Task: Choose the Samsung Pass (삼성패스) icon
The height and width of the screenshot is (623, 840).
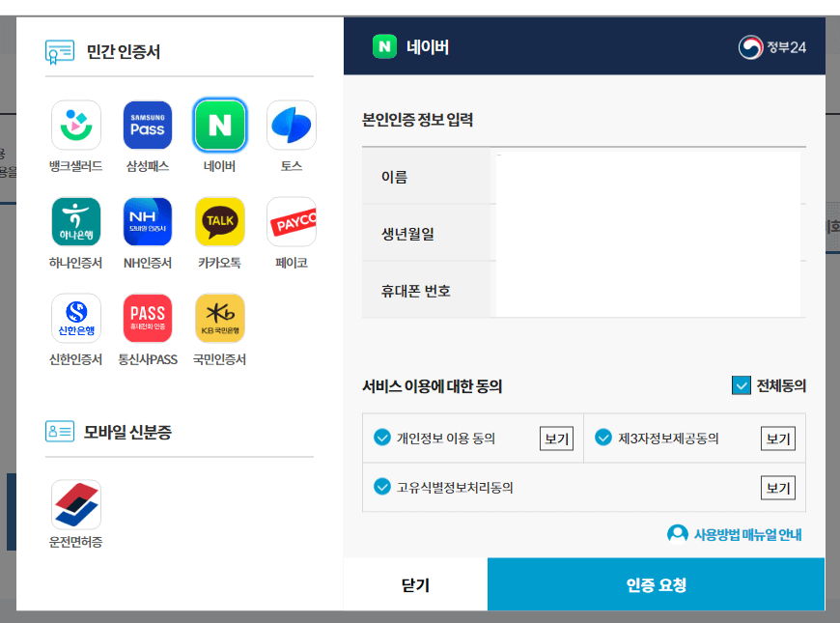Action: pyautogui.click(x=148, y=125)
